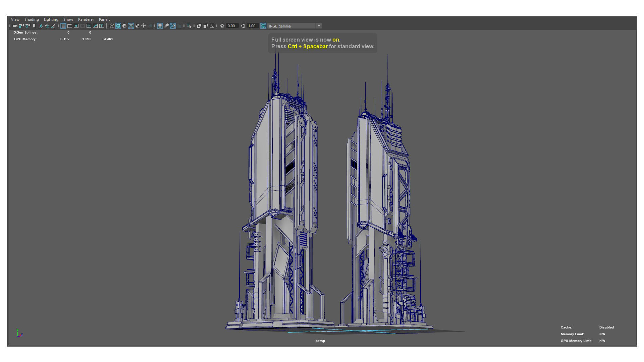The width and height of the screenshot is (644, 362).
Task: Expand the Panels menu
Action: [104, 19]
